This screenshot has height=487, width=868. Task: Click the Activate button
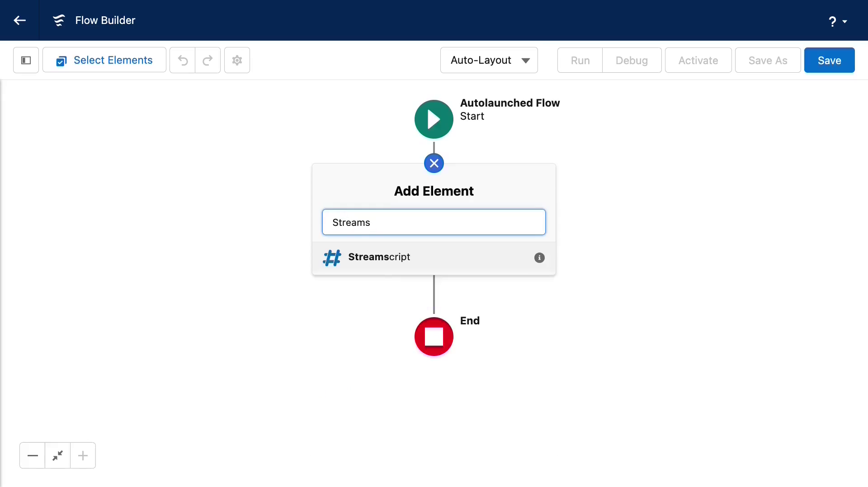click(698, 60)
